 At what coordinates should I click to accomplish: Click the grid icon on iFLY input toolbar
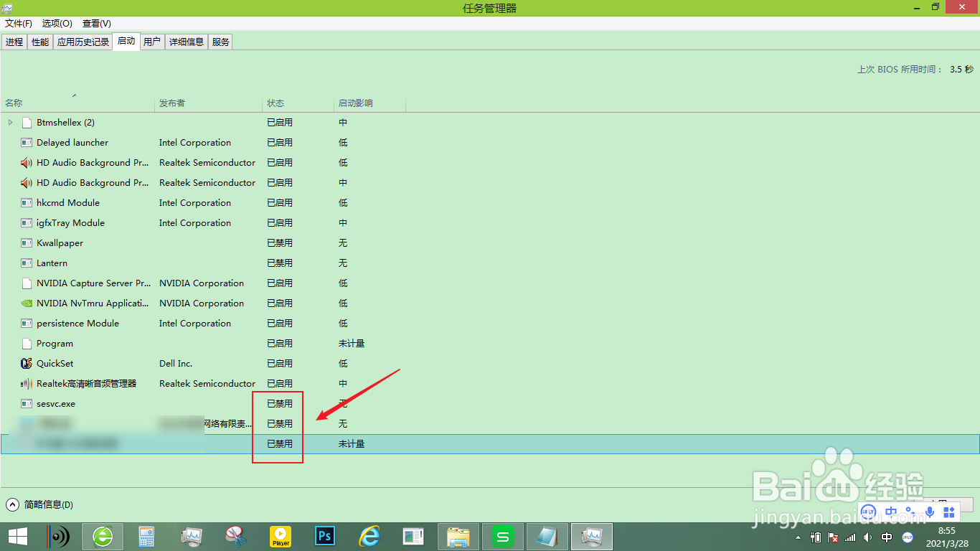coord(949,512)
